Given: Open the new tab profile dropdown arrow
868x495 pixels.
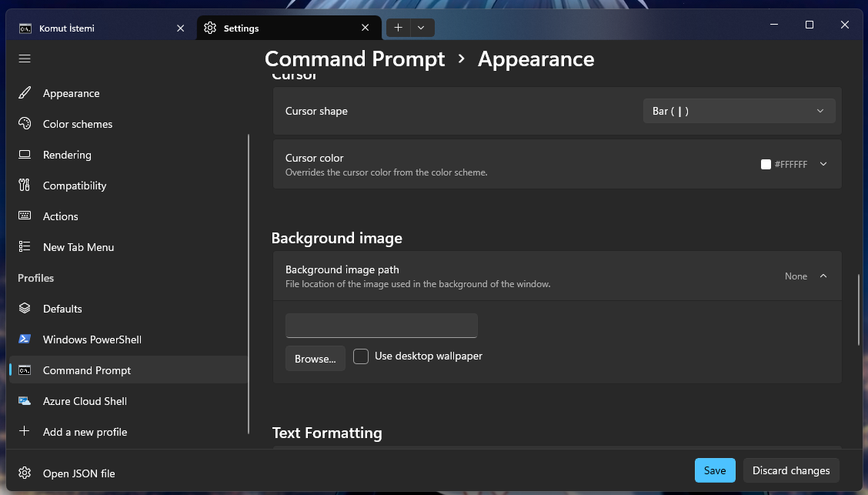Looking at the screenshot, I should 421,28.
